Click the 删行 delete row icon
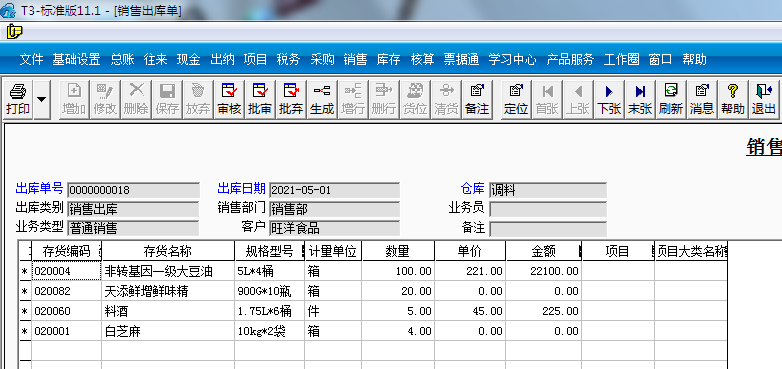Image resolution: width=782 pixels, height=369 pixels. 384,99
